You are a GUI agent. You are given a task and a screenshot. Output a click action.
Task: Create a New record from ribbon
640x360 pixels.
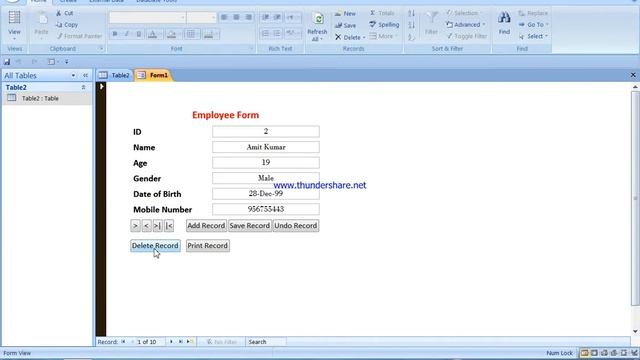(x=345, y=14)
